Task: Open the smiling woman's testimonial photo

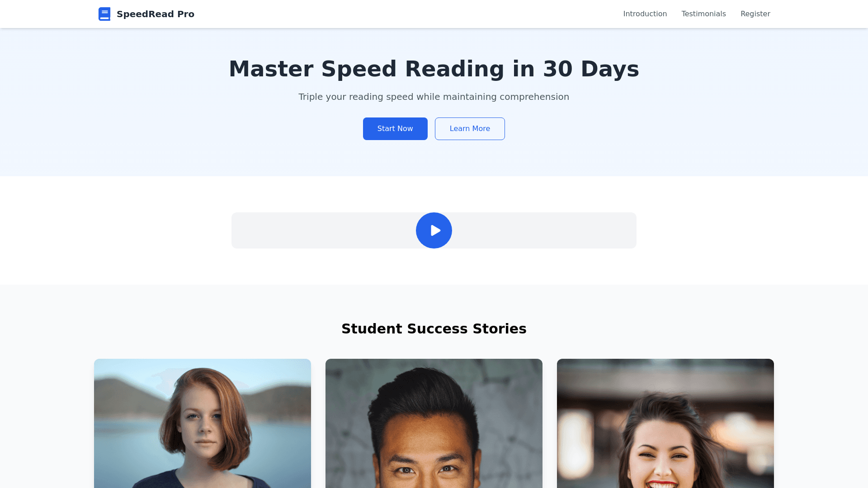Action: click(665, 423)
